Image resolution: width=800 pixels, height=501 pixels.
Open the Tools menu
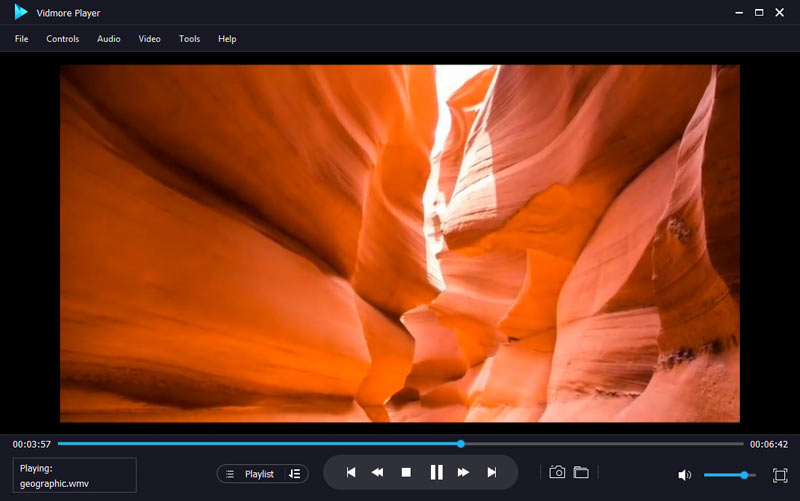[189, 39]
